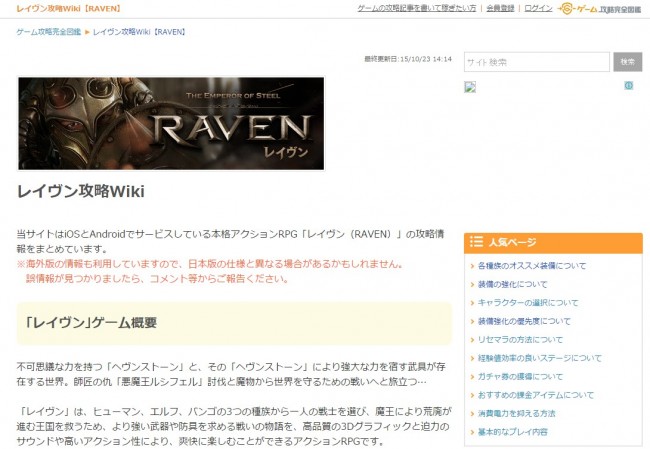The image size is (650, 449).
Task: Click the ad info icon
Action: click(629, 85)
